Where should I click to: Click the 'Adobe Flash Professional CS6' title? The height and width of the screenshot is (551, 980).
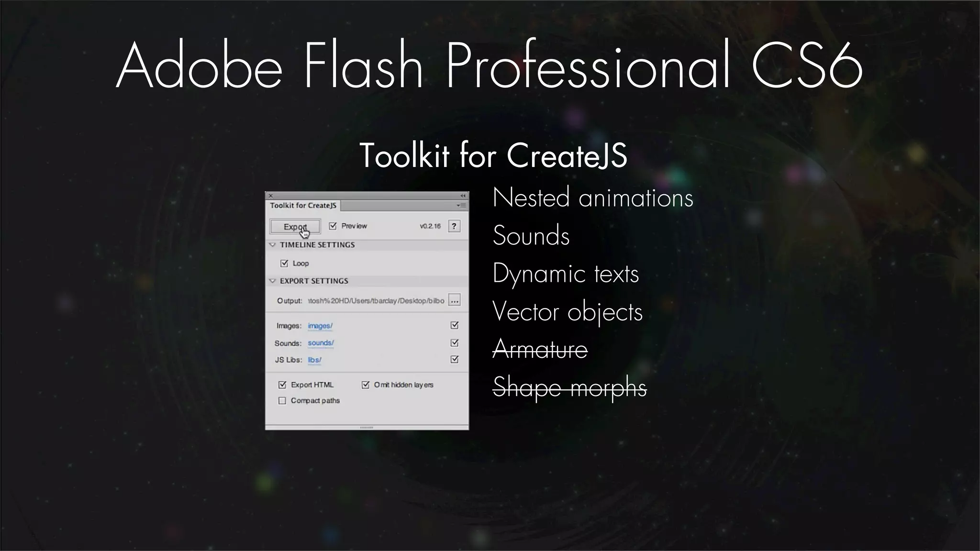490,65
